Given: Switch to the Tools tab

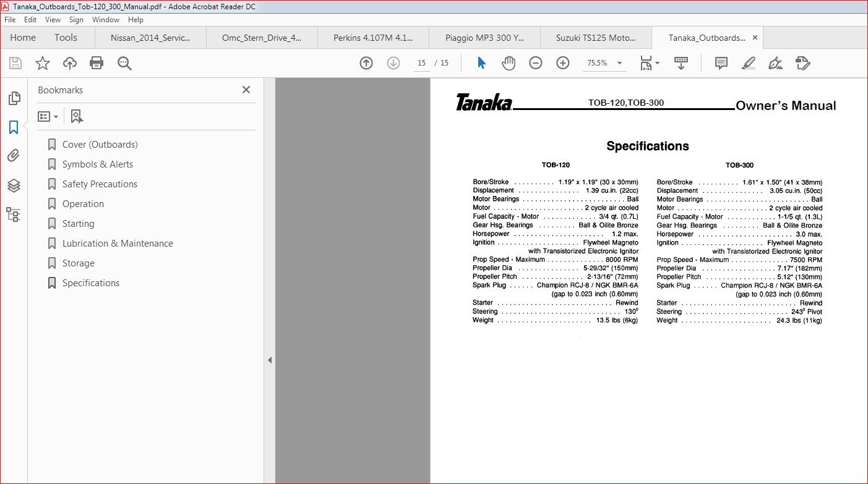Looking at the screenshot, I should pos(66,38).
